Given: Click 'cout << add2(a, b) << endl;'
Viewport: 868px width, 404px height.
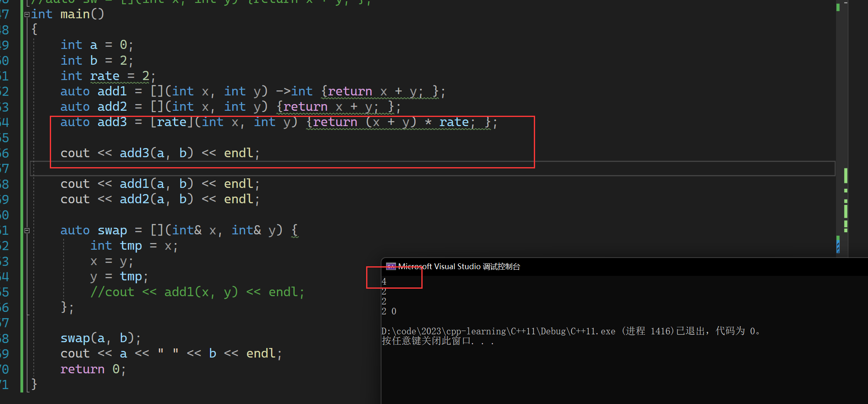Looking at the screenshot, I should 160,199.
